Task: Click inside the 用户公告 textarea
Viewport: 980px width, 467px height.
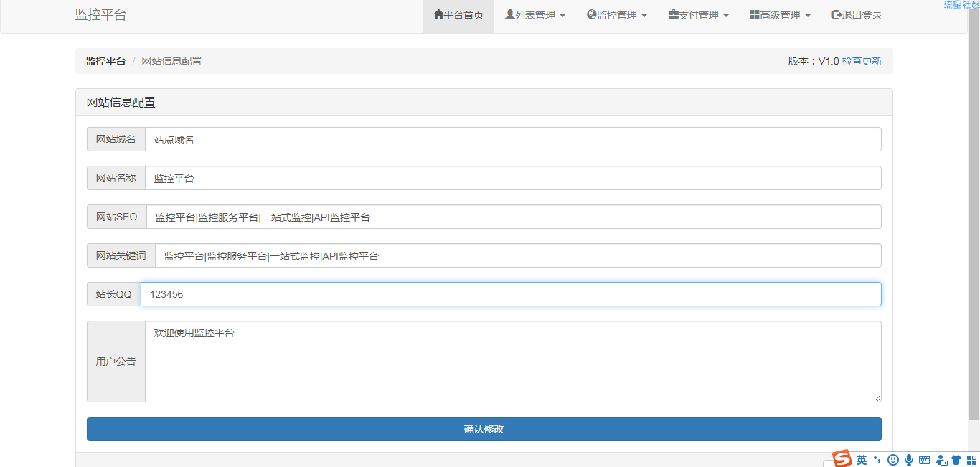Action: tap(512, 362)
